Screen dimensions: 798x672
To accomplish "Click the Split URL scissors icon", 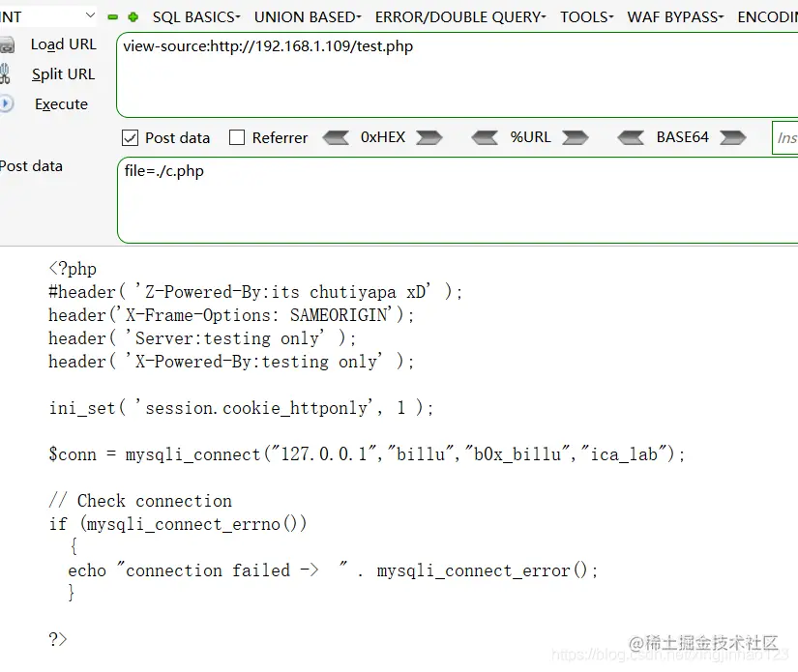I will coord(5,74).
